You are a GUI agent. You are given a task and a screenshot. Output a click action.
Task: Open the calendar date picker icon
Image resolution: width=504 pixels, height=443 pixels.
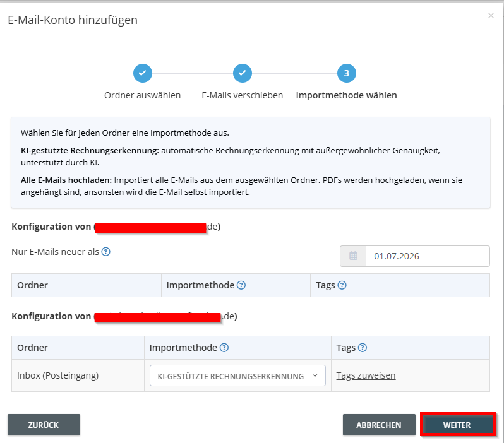pyautogui.click(x=353, y=256)
